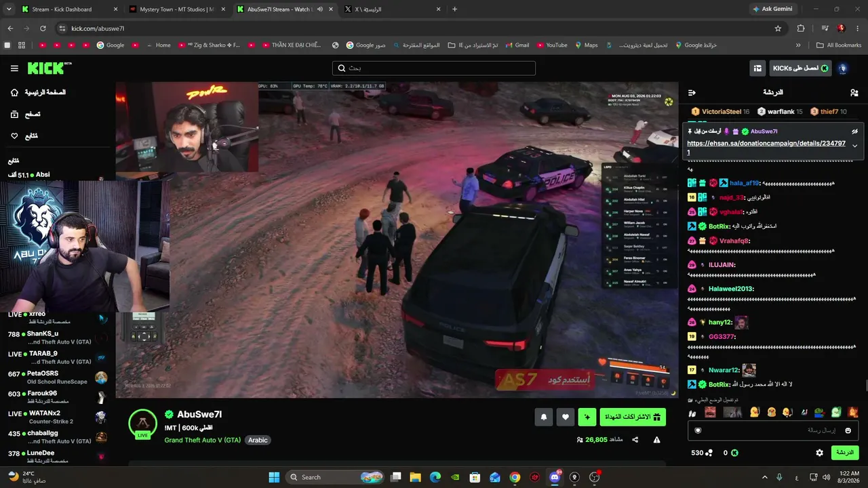Viewport: 868px width, 488px height.
Task: Open the Windows Start menu
Action: click(274, 477)
